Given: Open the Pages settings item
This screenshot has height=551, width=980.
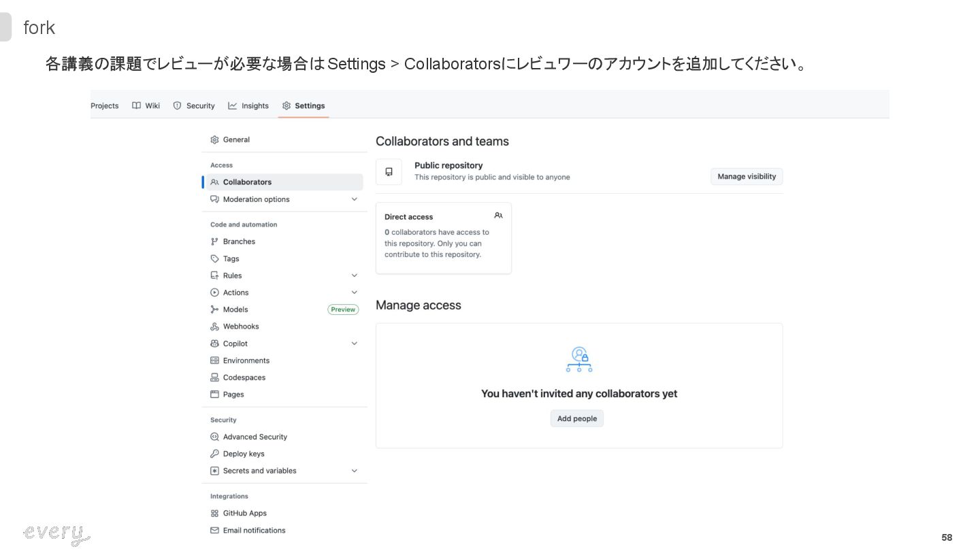Looking at the screenshot, I should click(x=233, y=395).
